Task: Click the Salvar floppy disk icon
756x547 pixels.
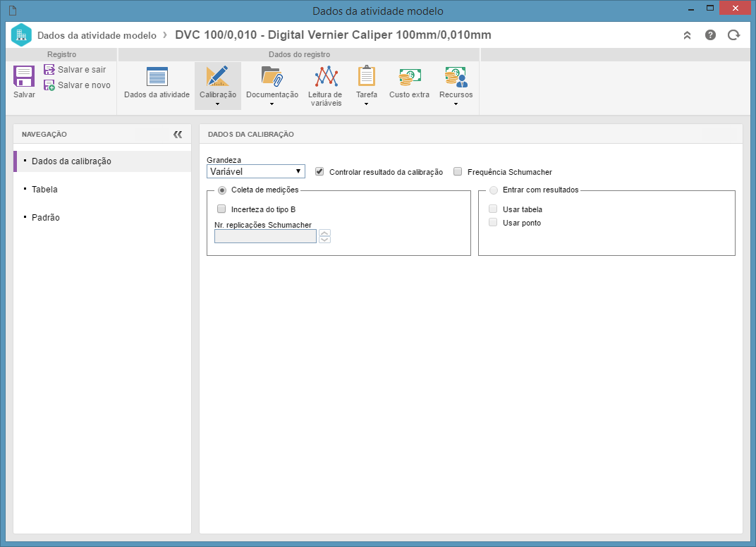Action: (24, 77)
